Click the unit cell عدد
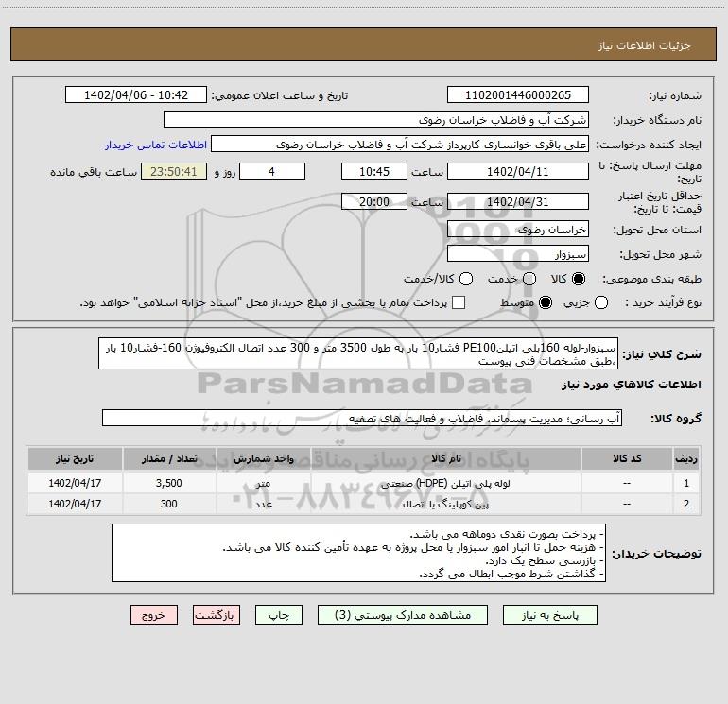Viewport: 728px width, 704px height. tap(263, 504)
